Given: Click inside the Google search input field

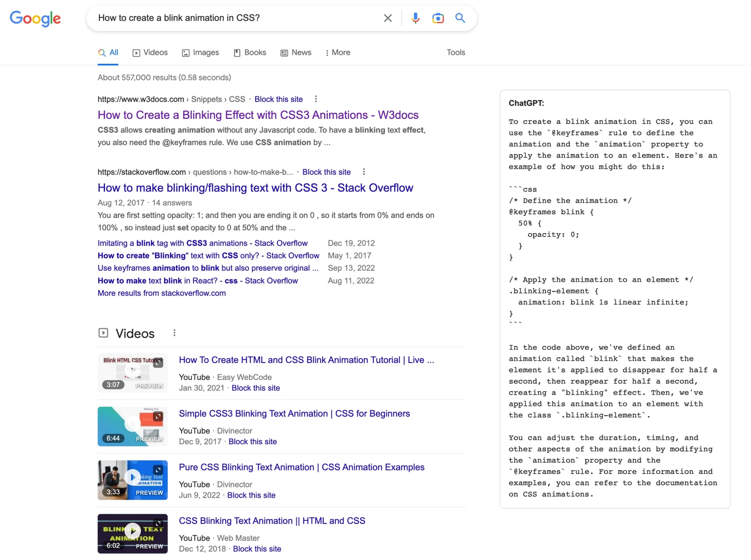Looking at the screenshot, I should [235, 18].
